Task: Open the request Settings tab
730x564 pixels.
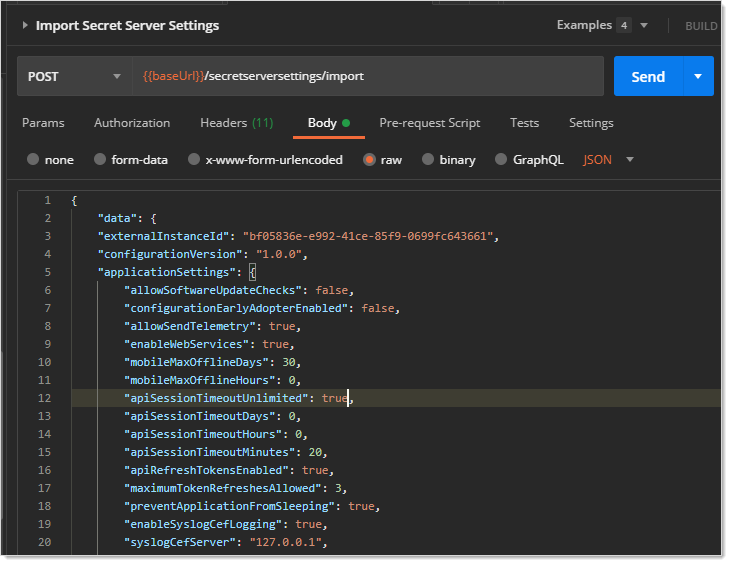Action: (x=591, y=123)
